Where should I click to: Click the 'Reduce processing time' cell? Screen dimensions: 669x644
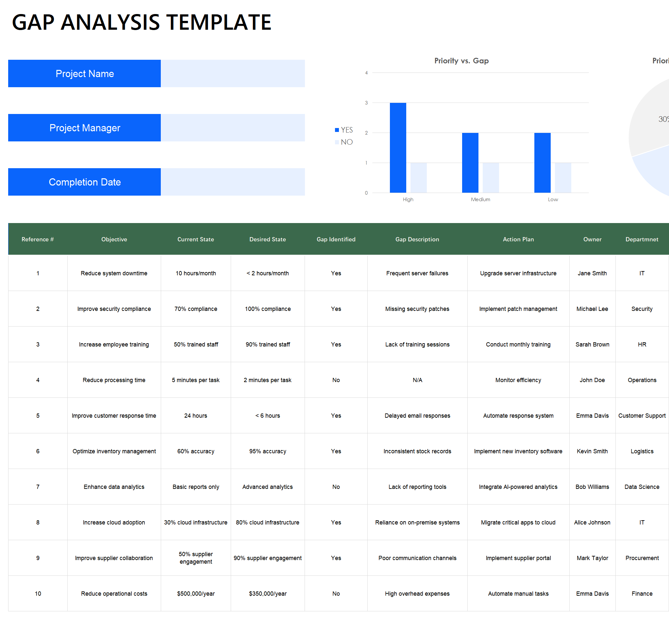[x=114, y=380]
